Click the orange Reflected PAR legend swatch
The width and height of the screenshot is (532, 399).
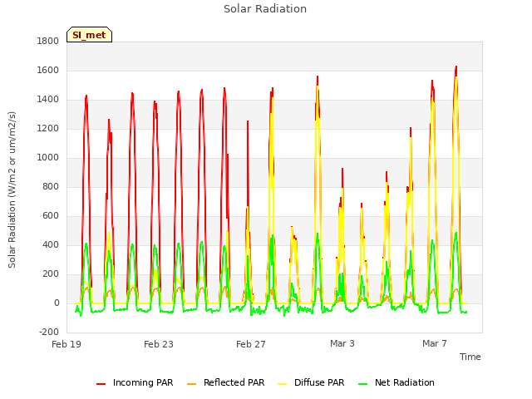[x=192, y=384]
